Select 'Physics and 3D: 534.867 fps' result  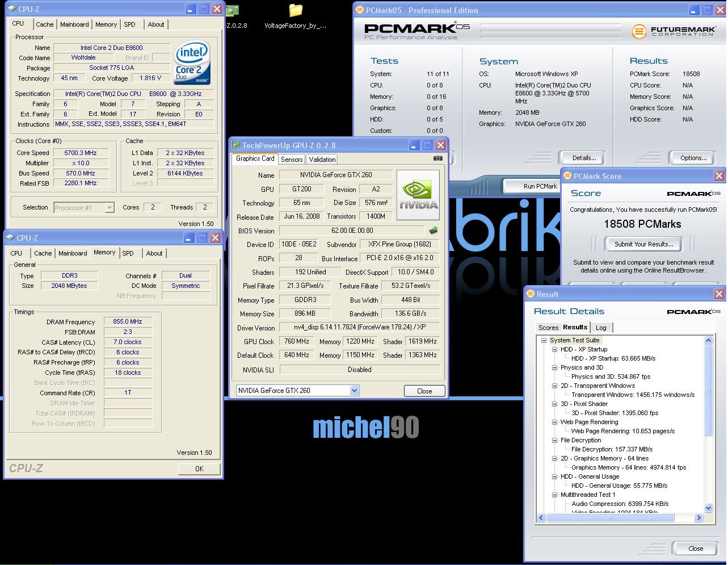611,376
